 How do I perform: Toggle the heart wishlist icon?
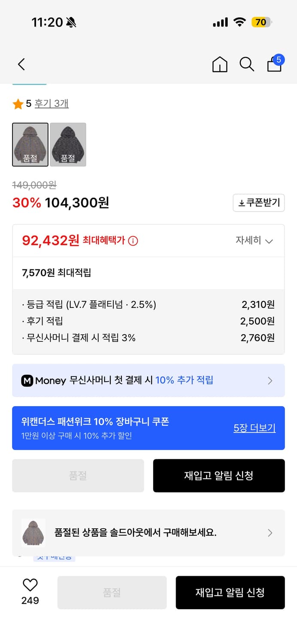click(x=29, y=585)
